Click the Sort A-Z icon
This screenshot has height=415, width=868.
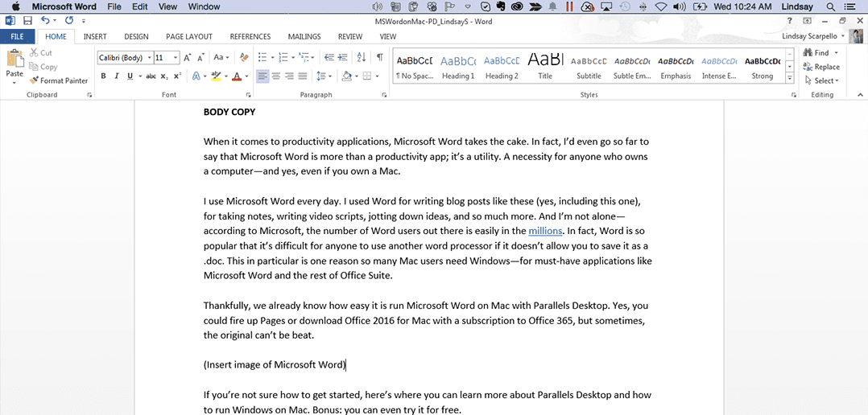pyautogui.click(x=362, y=57)
